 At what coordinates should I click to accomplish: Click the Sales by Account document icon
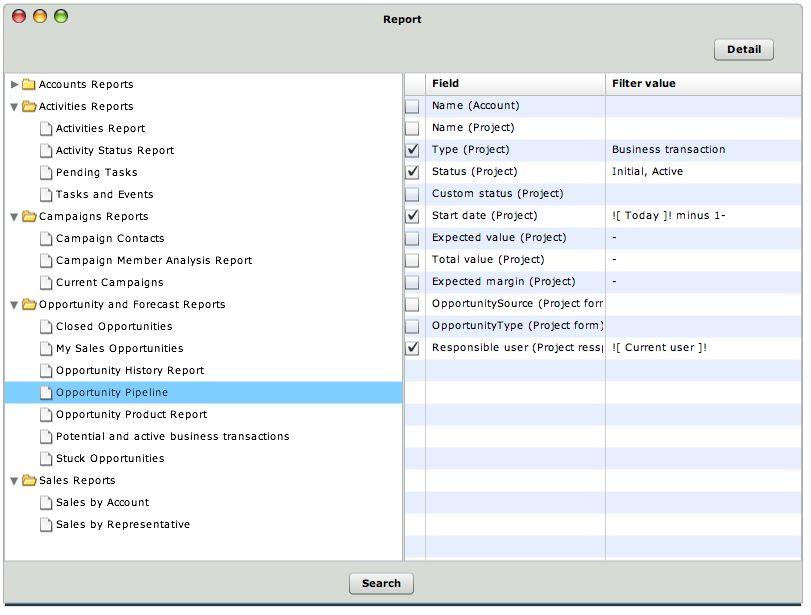pyautogui.click(x=46, y=502)
